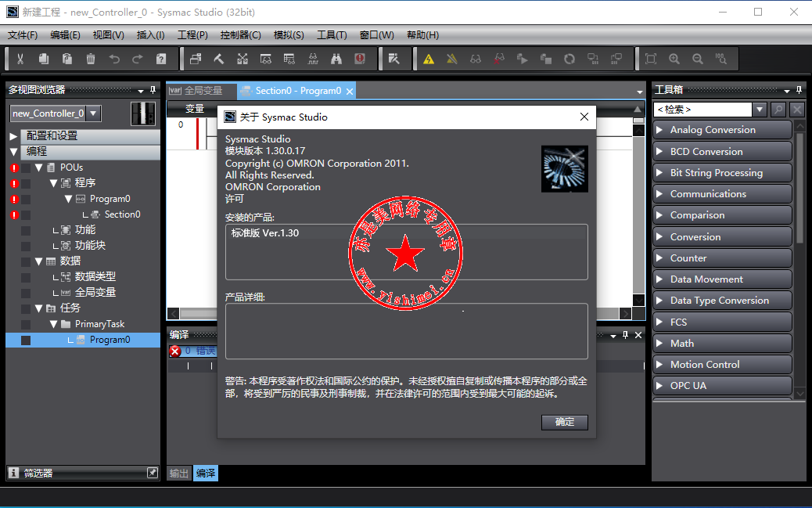Open the toolbox search dropdown arrow
Image resolution: width=812 pixels, height=508 pixels.
[760, 110]
